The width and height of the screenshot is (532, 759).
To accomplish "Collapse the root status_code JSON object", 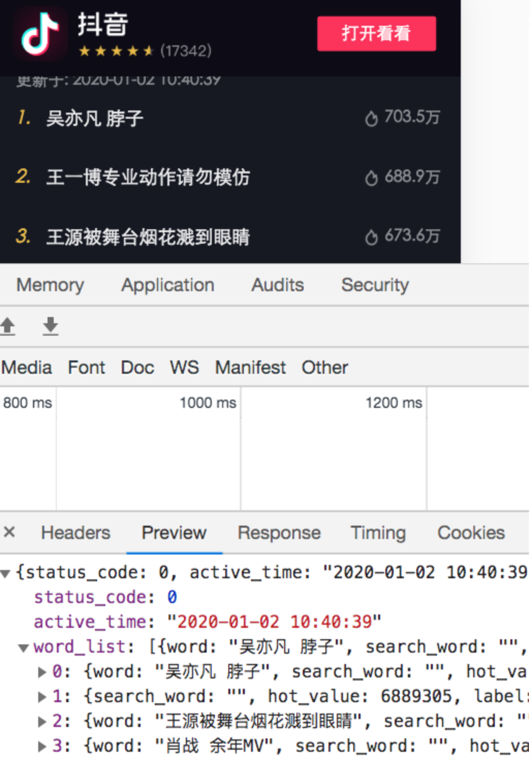I will 6,573.
